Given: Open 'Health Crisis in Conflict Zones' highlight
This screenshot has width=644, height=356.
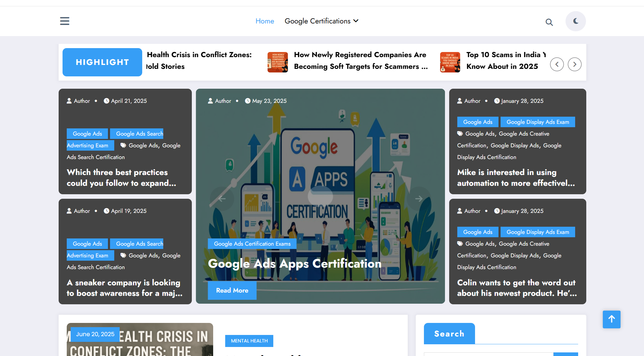Looking at the screenshot, I should click(199, 60).
